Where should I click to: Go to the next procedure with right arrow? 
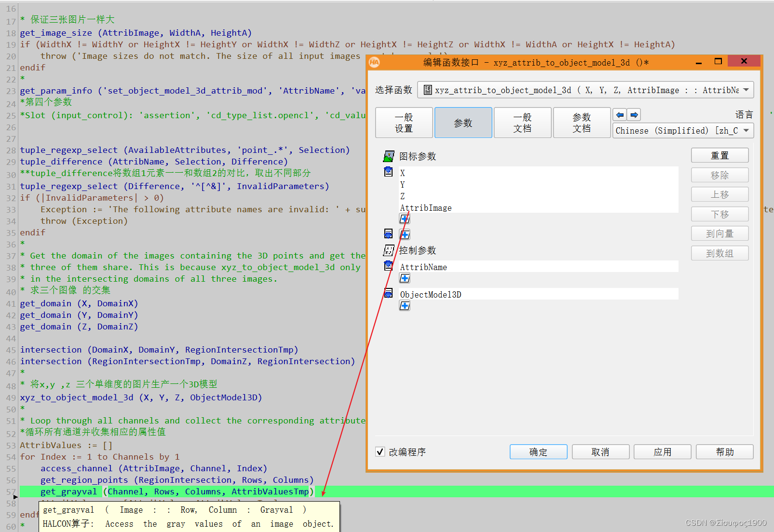634,115
